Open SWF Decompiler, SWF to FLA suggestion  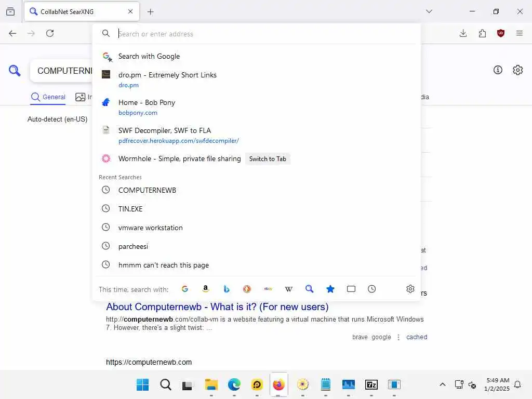pos(257,136)
